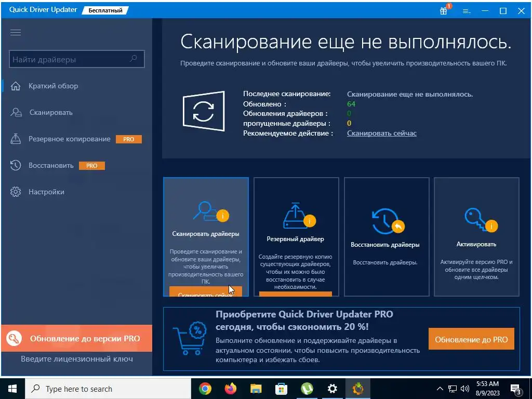Open Настройки in the sidebar
The height and width of the screenshot is (399, 532).
point(46,192)
